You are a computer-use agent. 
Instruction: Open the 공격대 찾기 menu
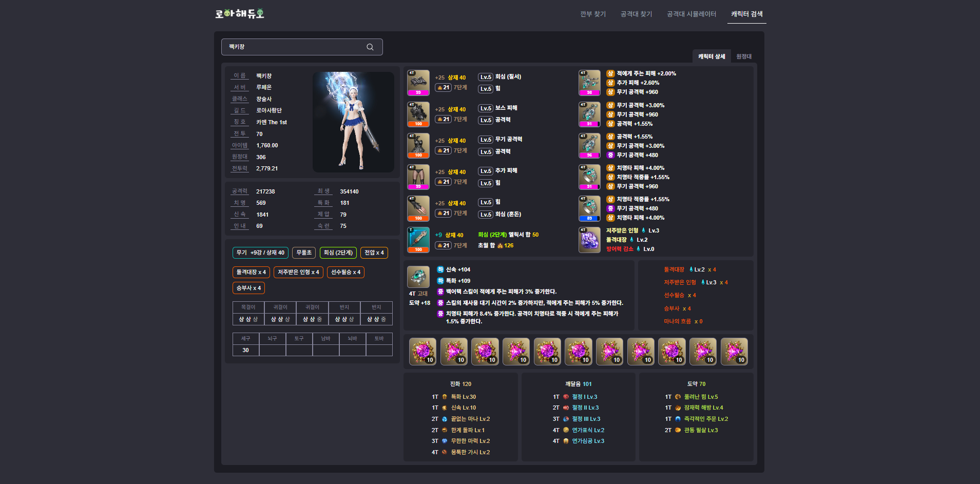pos(636,14)
